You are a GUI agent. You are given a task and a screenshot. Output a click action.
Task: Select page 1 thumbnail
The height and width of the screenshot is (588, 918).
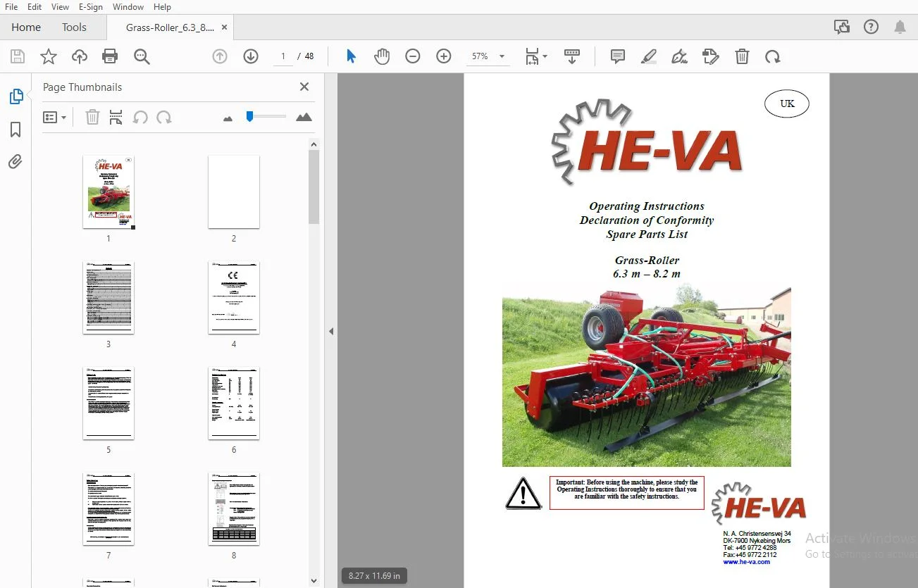(108, 192)
